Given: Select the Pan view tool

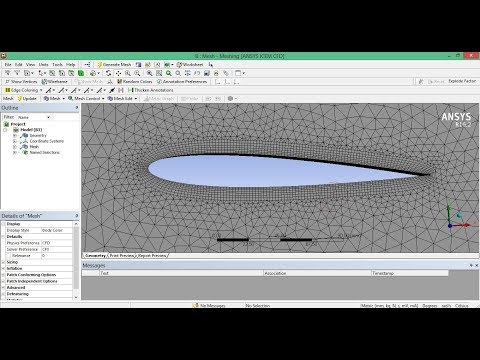Looking at the screenshot, I should point(118,73).
